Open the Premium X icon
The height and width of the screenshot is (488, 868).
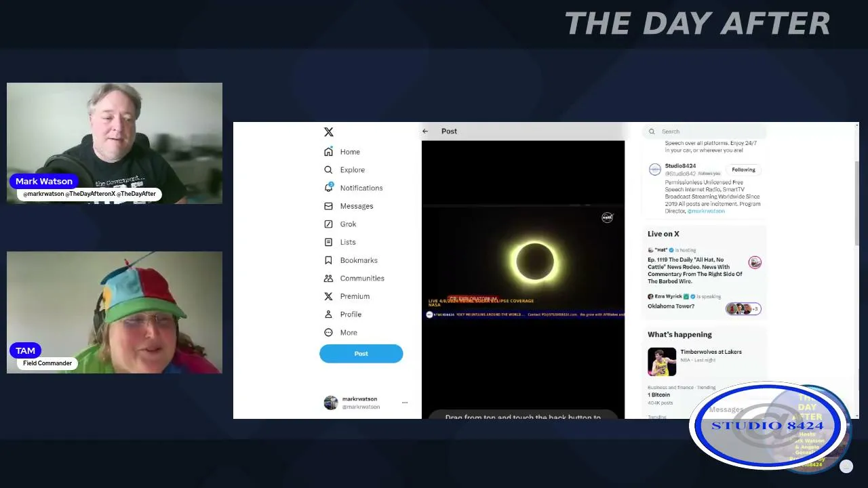pyautogui.click(x=328, y=296)
